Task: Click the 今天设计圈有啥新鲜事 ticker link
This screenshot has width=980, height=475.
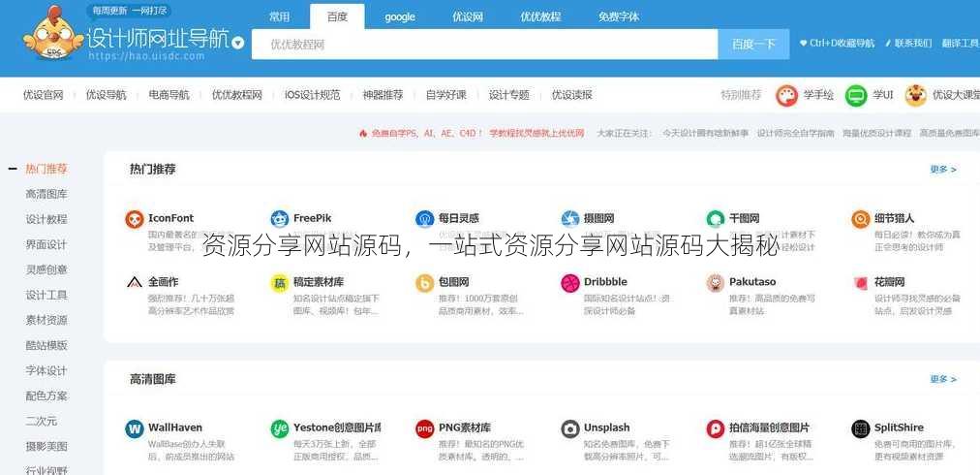Action: pyautogui.click(x=705, y=134)
